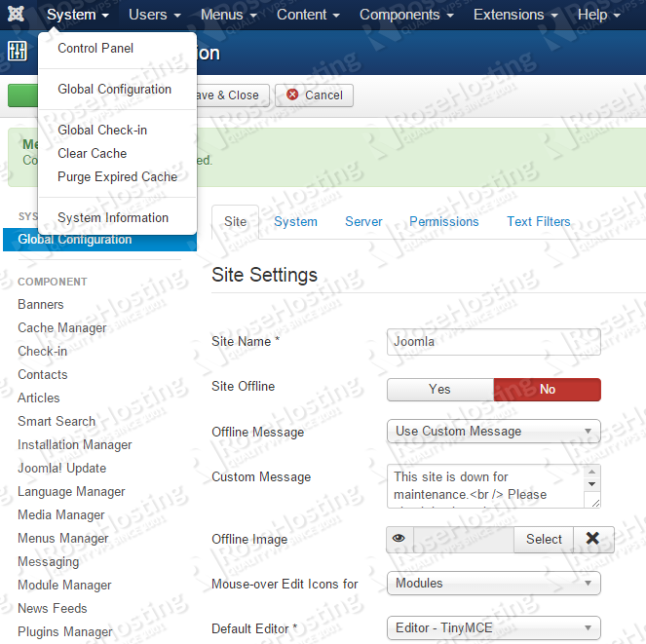Set Site Offline to No

(x=548, y=390)
